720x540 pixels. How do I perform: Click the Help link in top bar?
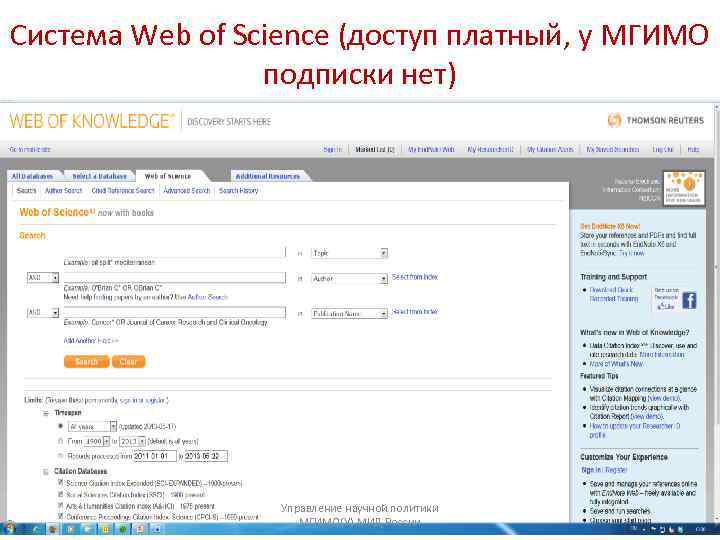point(693,150)
